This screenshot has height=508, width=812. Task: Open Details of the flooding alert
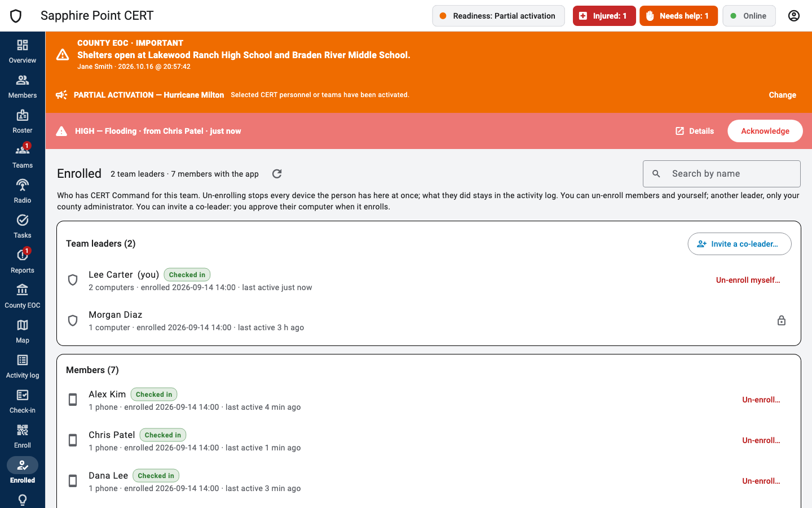coord(695,131)
